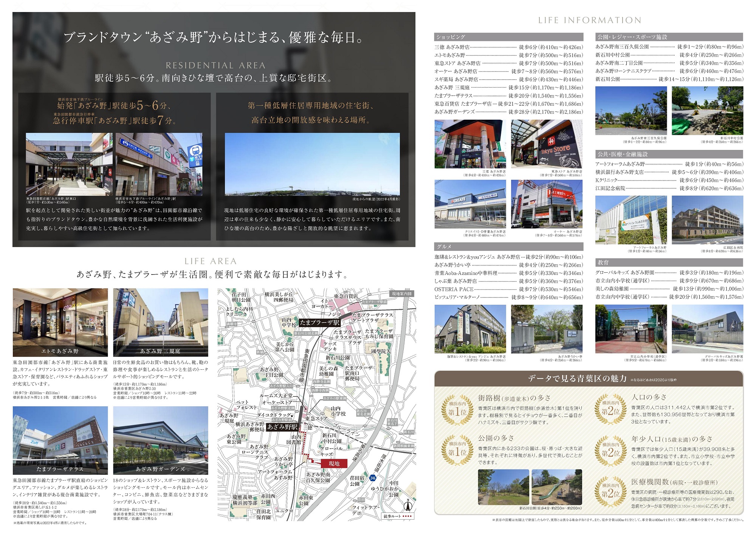The image size is (756, 534).
Task: Click the Route 246 shield on the map
Action: pos(373,478)
